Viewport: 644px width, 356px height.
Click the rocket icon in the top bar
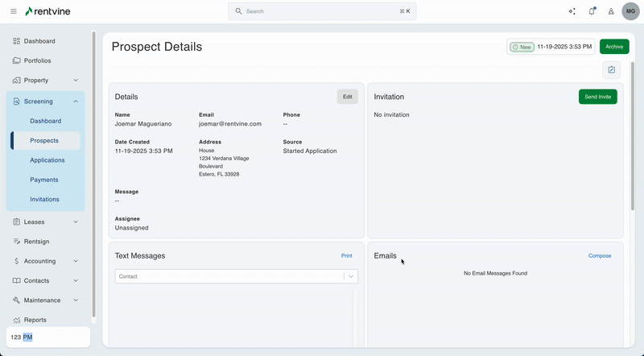click(611, 11)
